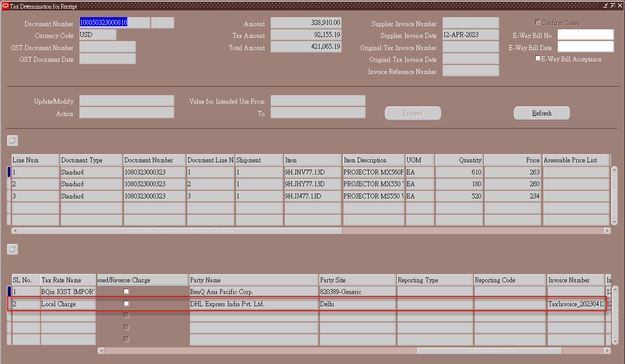Check Reverse Charge for the Local Charge row
This screenshot has height=364, width=625.
[126, 303]
